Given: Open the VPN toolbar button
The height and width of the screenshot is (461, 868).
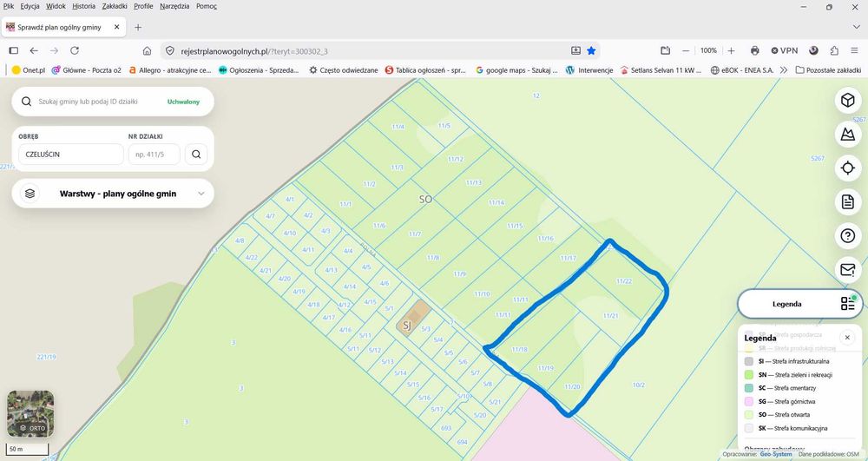Looking at the screenshot, I should pos(785,50).
